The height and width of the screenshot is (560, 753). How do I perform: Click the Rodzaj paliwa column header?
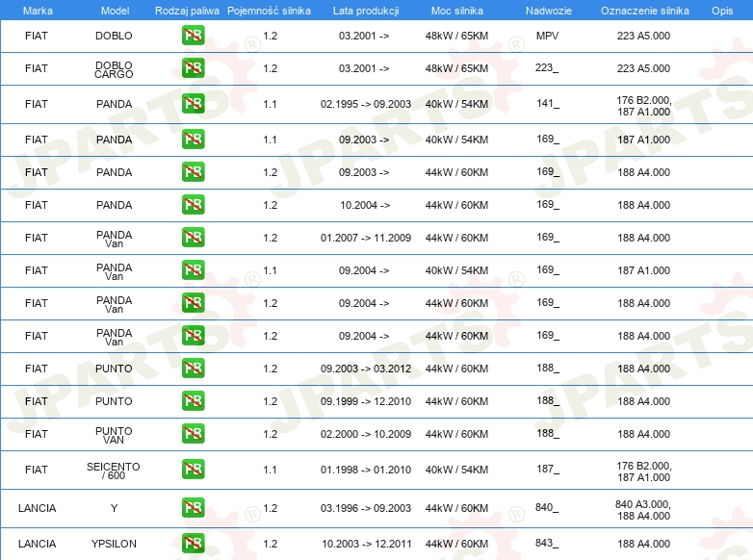pyautogui.click(x=187, y=11)
